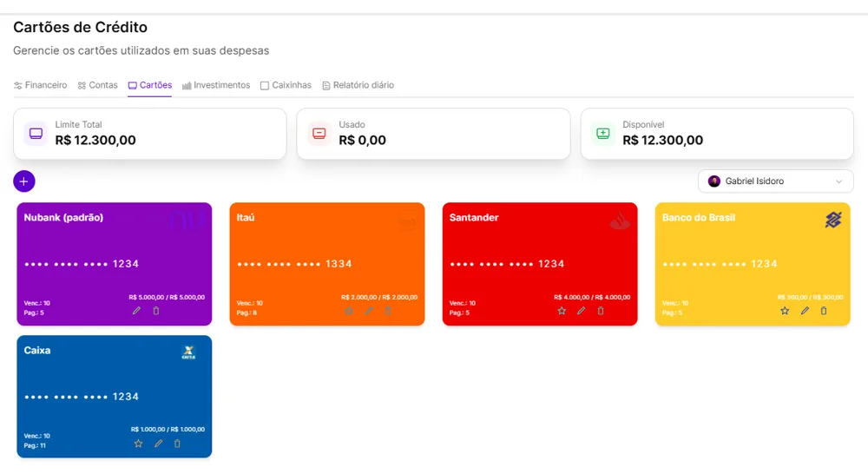This screenshot has width=868, height=474.
Task: Click the purple add card plus button
Action: pyautogui.click(x=23, y=181)
